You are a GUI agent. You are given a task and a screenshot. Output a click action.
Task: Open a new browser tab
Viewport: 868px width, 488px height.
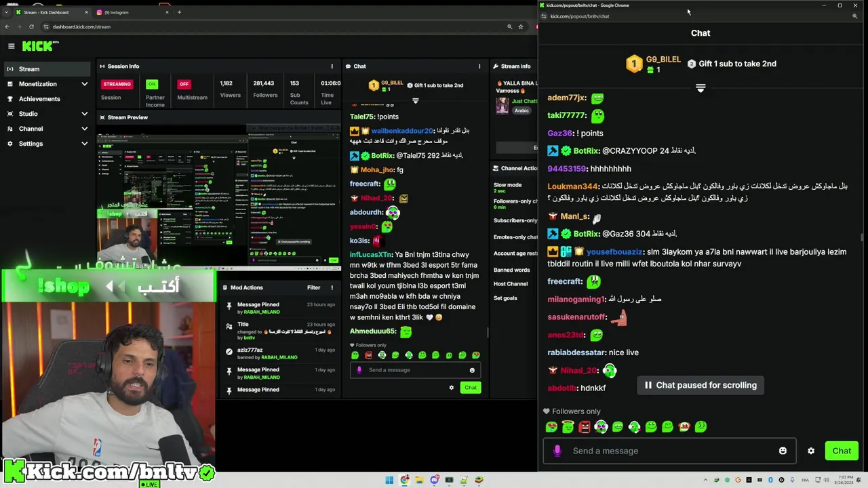coord(179,12)
